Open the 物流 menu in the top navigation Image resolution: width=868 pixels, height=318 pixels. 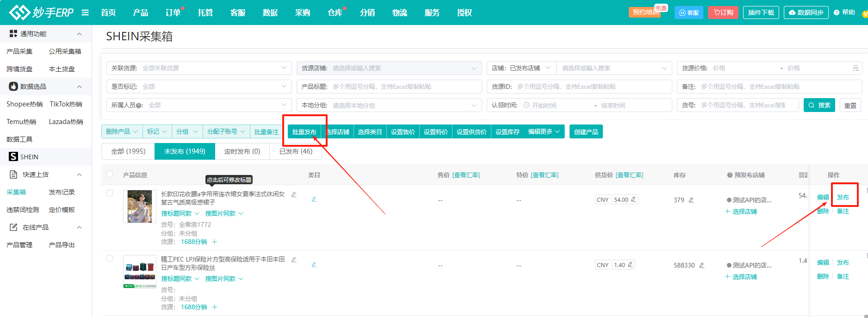(400, 12)
